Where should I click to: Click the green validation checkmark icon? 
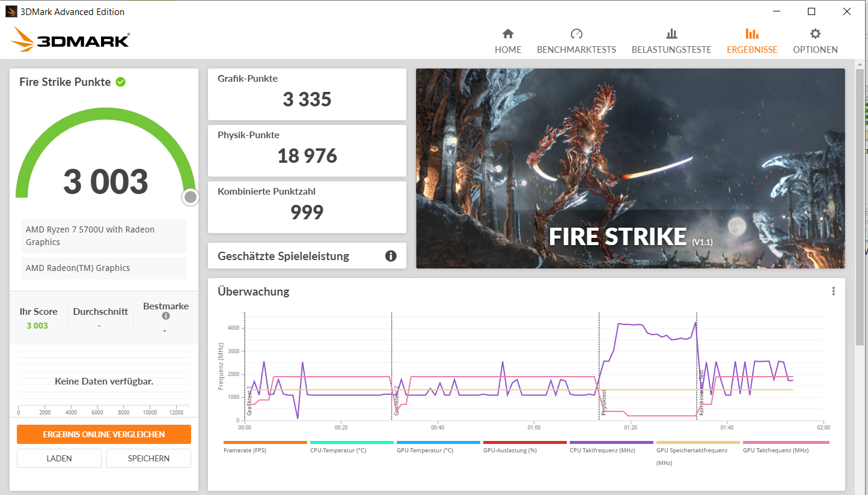click(x=121, y=82)
